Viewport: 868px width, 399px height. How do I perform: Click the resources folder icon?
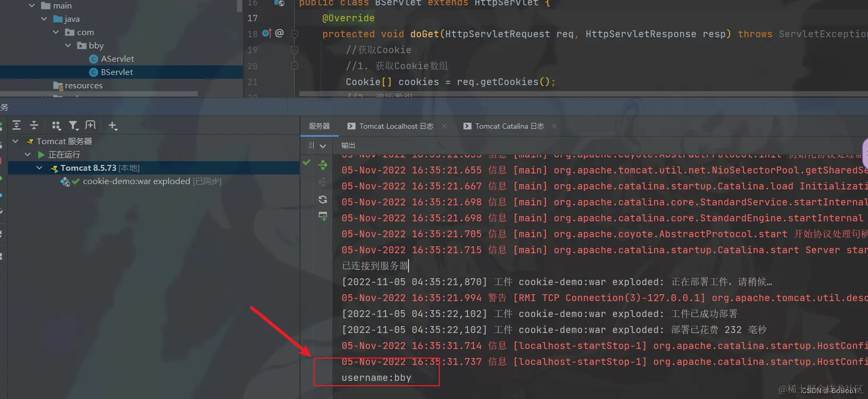(58, 86)
